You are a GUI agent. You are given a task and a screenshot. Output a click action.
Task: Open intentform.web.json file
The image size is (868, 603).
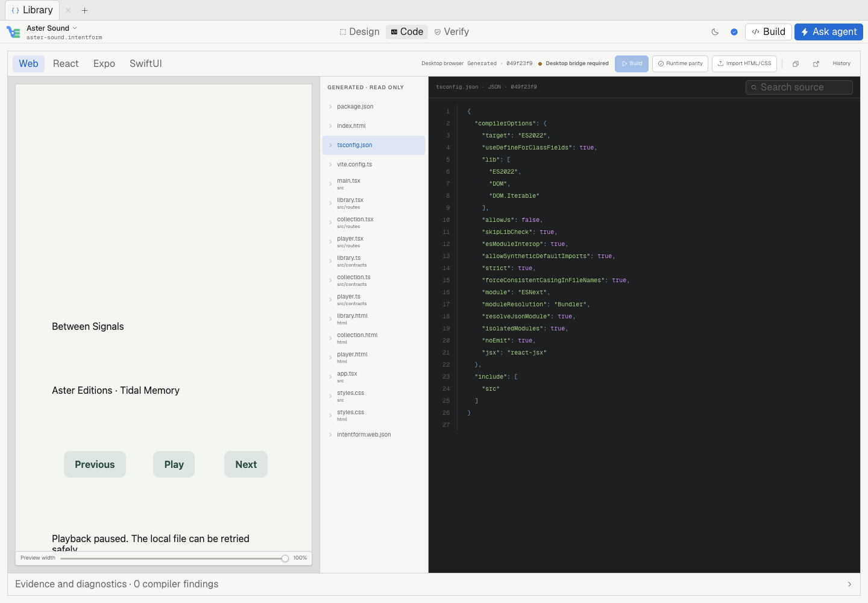click(374, 435)
